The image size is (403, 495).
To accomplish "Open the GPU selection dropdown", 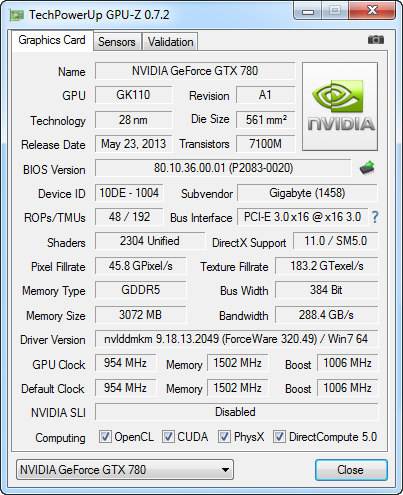I will click(x=125, y=470).
